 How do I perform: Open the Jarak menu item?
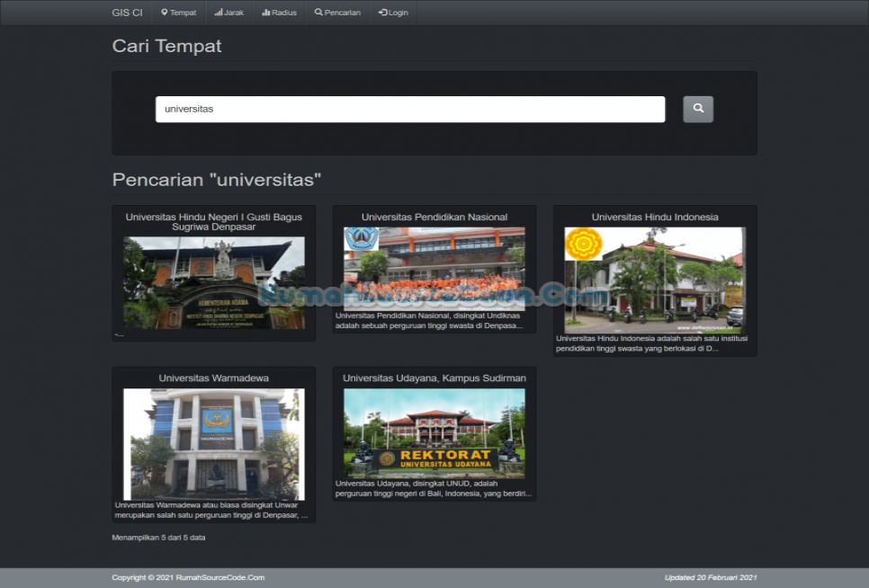click(228, 13)
